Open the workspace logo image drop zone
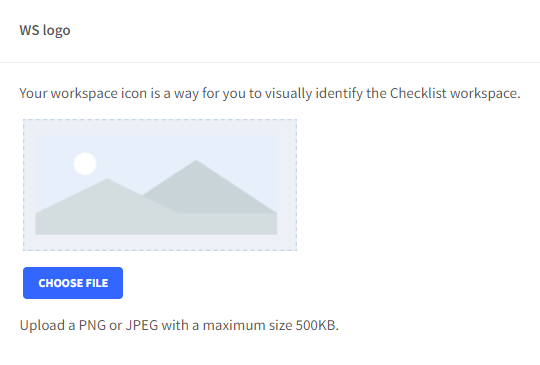 [160, 185]
